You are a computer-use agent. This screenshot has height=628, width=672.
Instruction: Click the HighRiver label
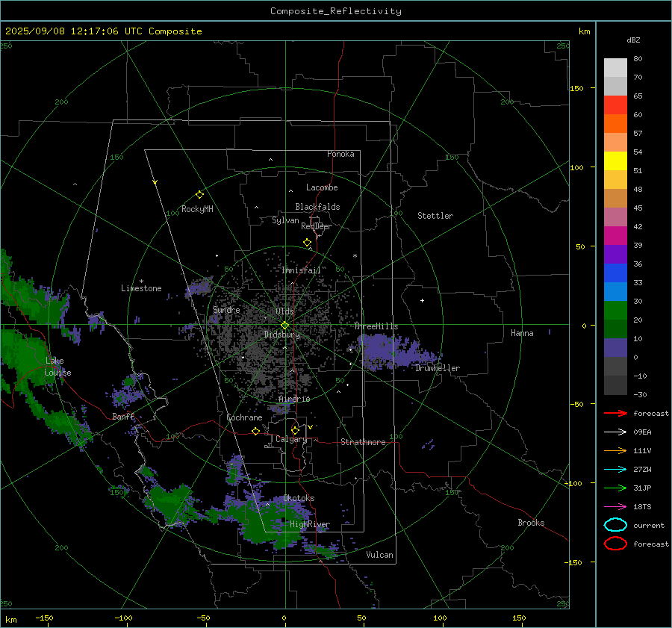coord(310,524)
